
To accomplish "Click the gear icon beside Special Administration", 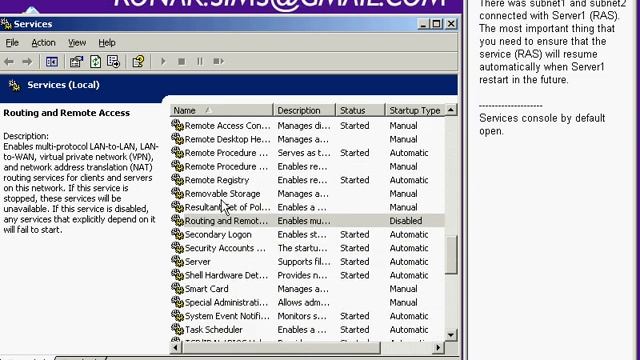I will [177, 302].
